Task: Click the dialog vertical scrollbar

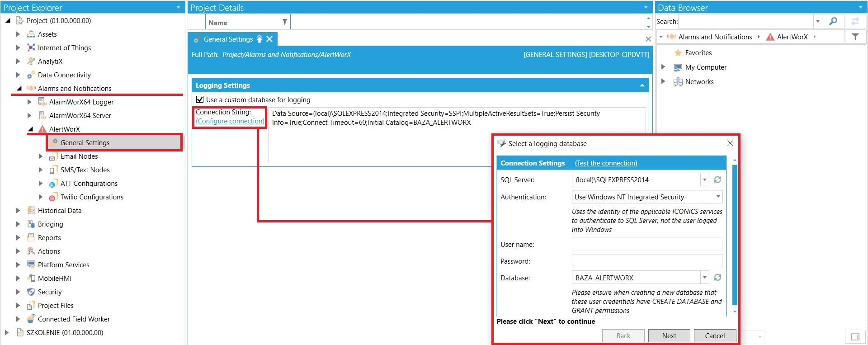Action: [735, 235]
